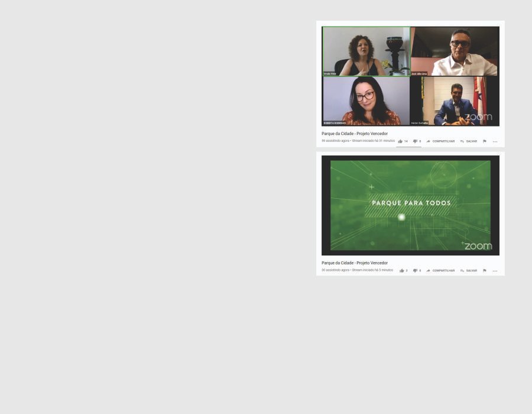The image size is (532, 414).
Task: Click the '30 assistindo agora' viewer count
Action: [335, 270]
